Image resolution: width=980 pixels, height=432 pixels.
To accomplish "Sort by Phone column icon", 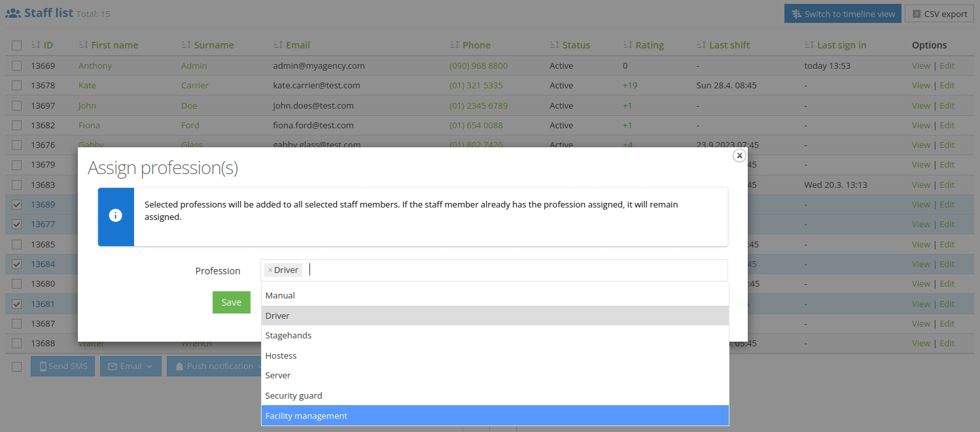I will (x=455, y=45).
